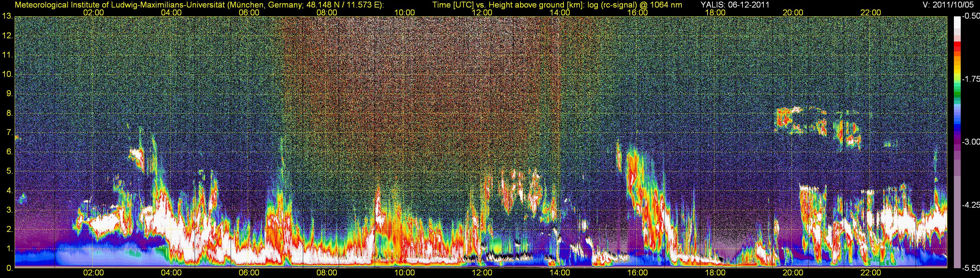Click the '20:00' label on the lower time axis

point(793,273)
